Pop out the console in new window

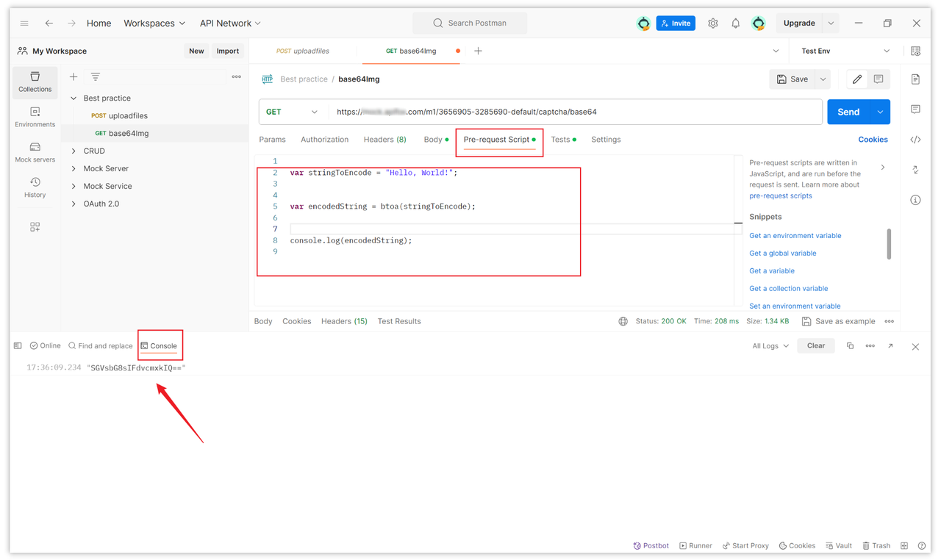(x=890, y=345)
